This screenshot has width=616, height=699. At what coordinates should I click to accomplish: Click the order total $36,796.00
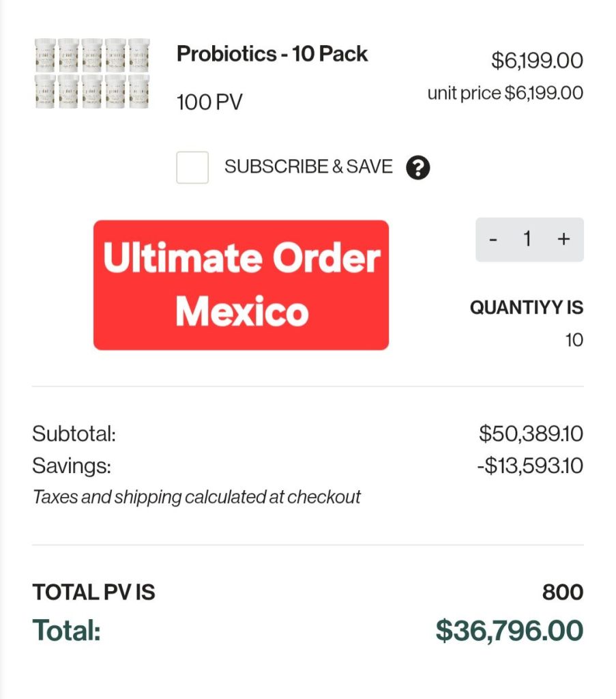(509, 630)
